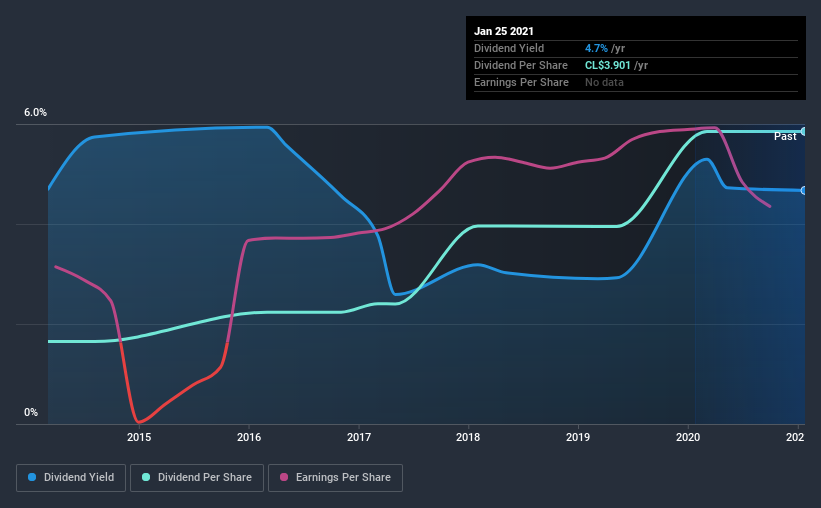Toggle the Dividend Per Share legend button
Screen dimensions: 821x508
197,478
